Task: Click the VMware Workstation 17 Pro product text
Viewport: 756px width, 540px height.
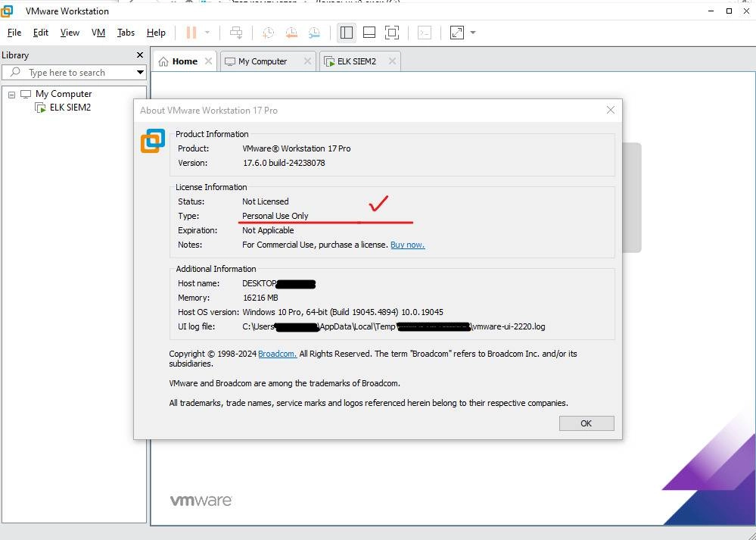Action: (297, 148)
